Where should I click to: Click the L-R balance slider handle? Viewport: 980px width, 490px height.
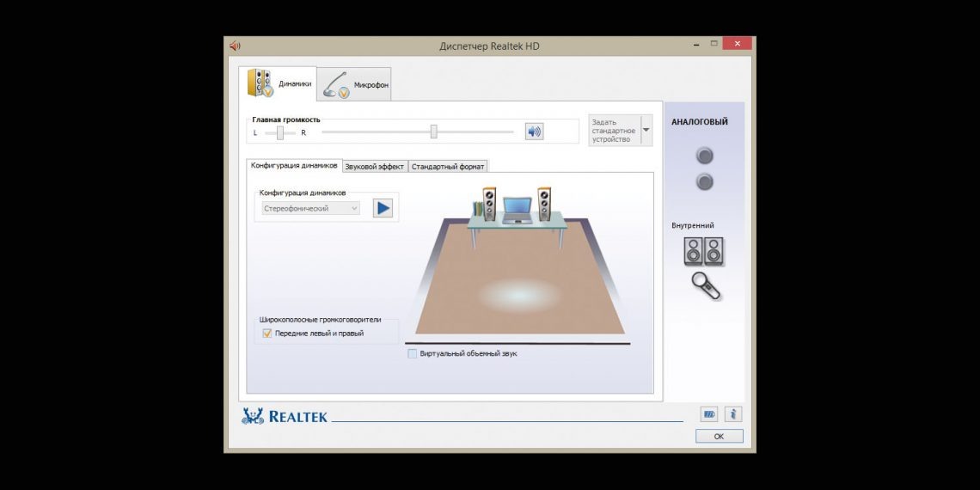pos(280,132)
